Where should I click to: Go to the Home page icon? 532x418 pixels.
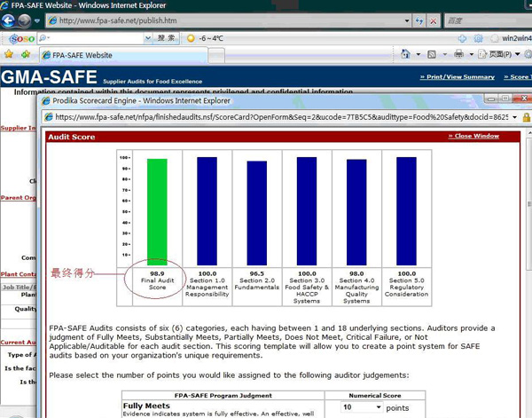(x=405, y=55)
